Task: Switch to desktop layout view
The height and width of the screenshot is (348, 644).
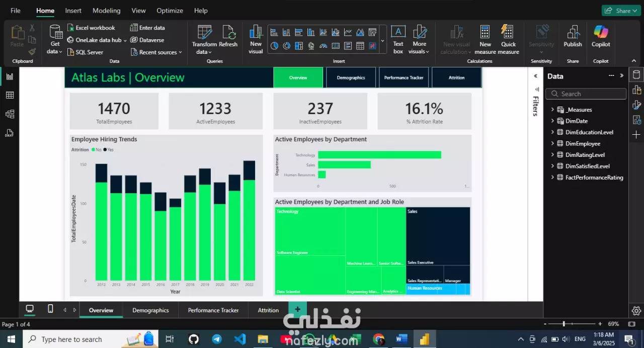Action: pos(30,309)
